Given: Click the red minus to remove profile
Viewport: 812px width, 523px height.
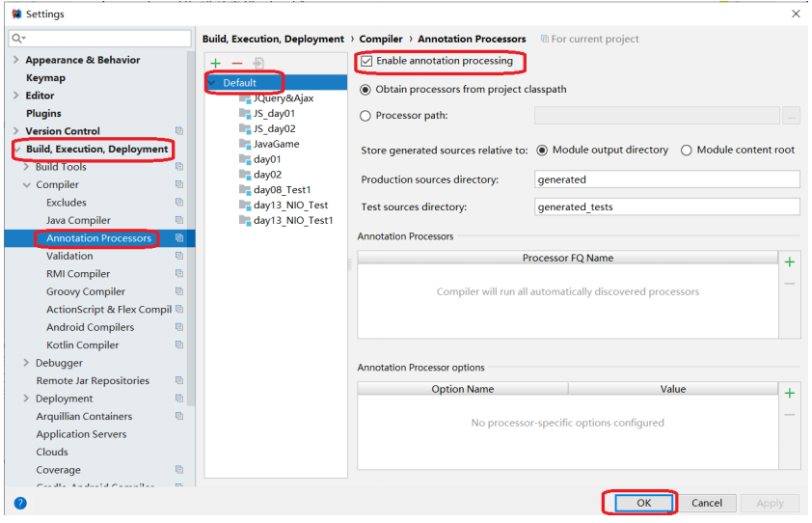Looking at the screenshot, I should [237, 63].
